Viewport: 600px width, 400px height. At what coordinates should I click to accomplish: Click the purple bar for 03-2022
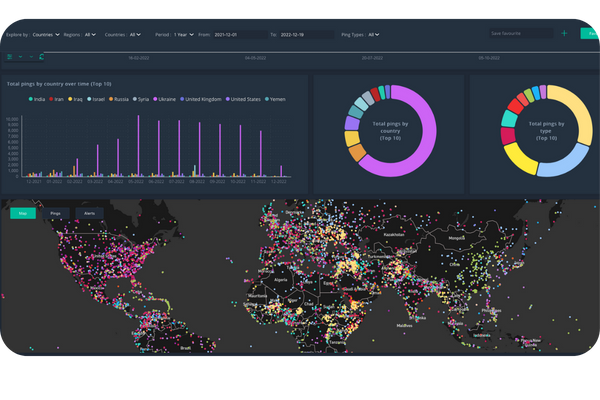tap(98, 160)
